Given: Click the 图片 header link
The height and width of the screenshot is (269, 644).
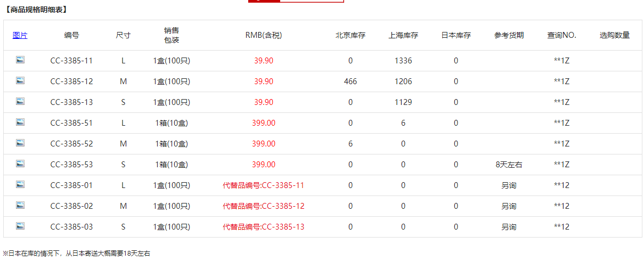Looking at the screenshot, I should (20, 35).
